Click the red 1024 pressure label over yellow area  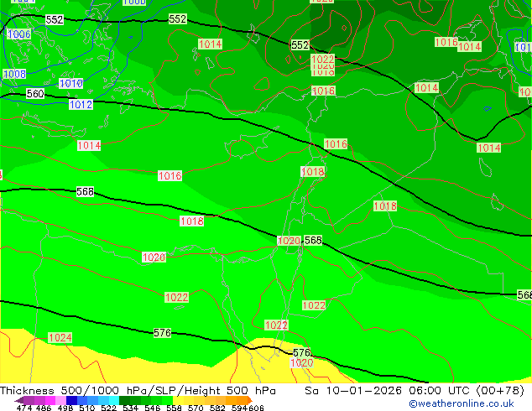(x=60, y=338)
